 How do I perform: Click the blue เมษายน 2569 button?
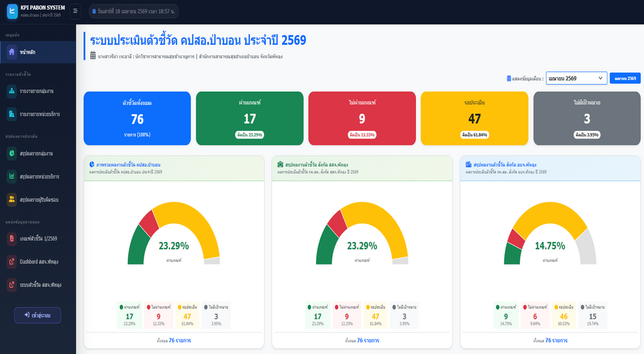625,78
